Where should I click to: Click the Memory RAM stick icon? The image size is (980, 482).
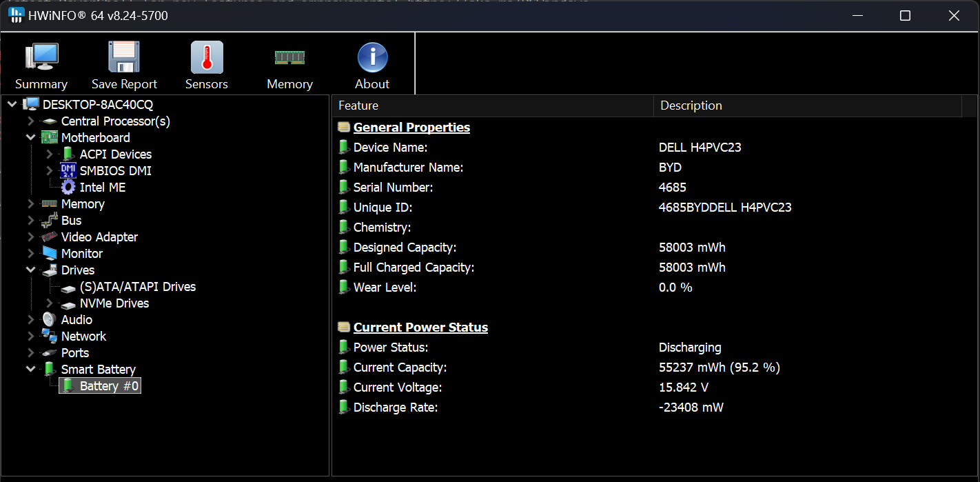click(289, 57)
